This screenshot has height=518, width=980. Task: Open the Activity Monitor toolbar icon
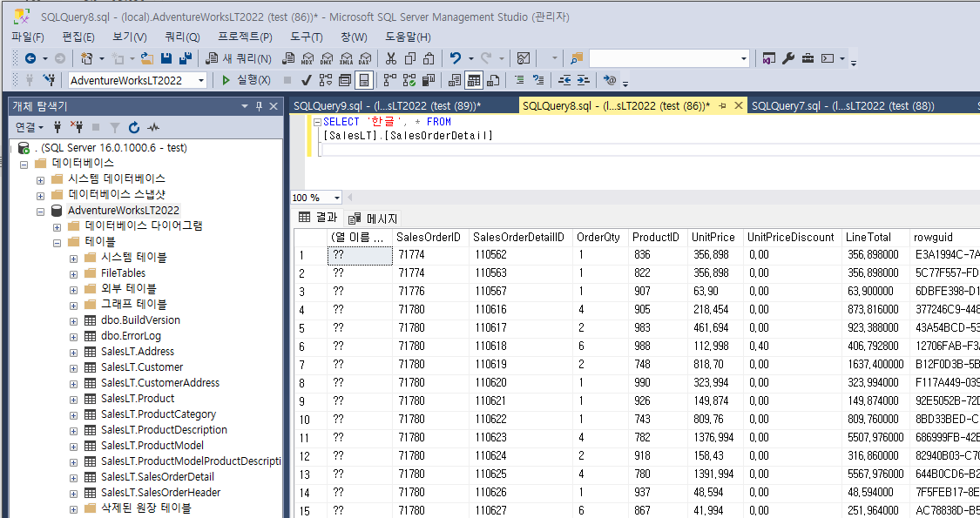click(524, 58)
